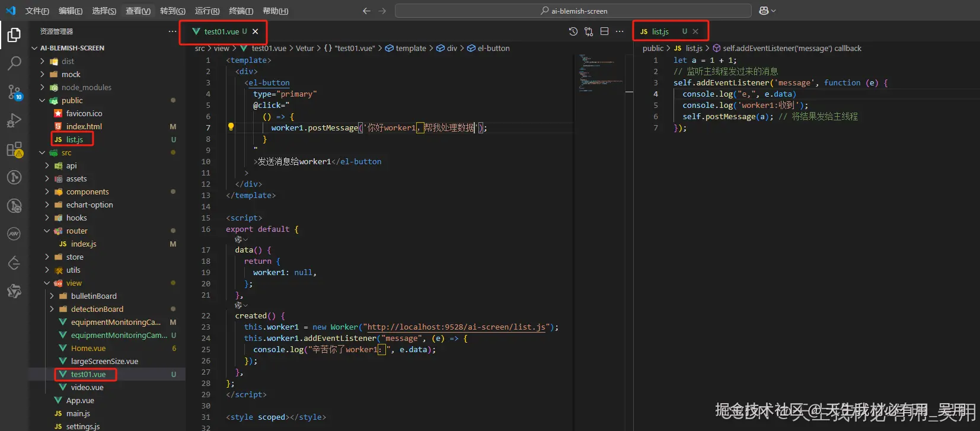This screenshot has width=980, height=431.
Task: Click the go back navigation arrow
Action: coord(366,11)
